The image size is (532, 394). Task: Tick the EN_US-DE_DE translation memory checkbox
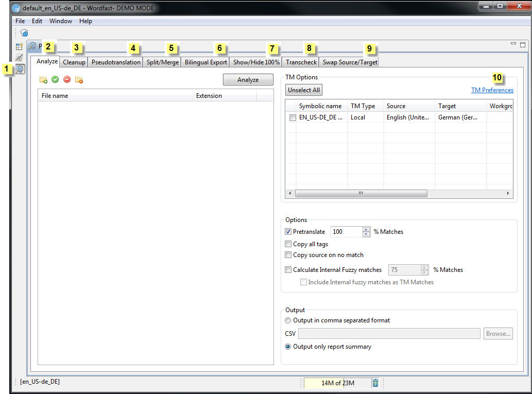[x=293, y=118]
